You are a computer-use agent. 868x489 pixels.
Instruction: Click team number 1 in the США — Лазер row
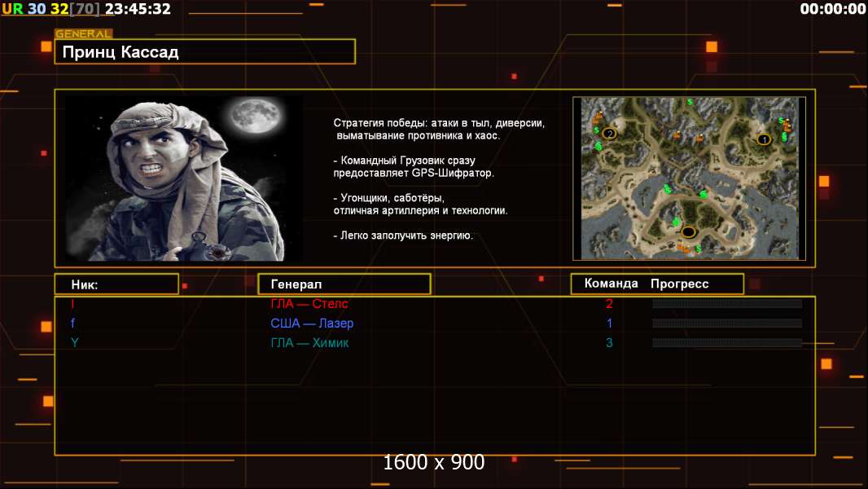click(610, 323)
